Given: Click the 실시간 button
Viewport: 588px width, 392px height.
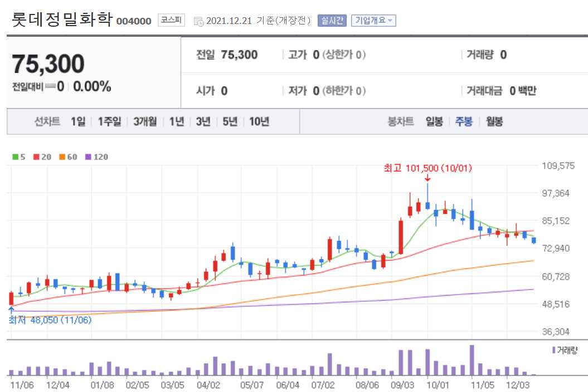Looking at the screenshot, I should click(x=332, y=20).
